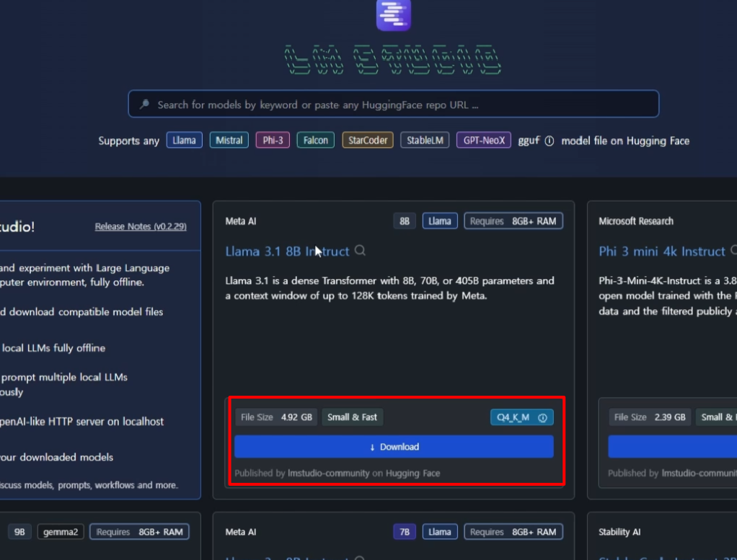
Task: Click the 7B tag
Action: pyautogui.click(x=405, y=532)
